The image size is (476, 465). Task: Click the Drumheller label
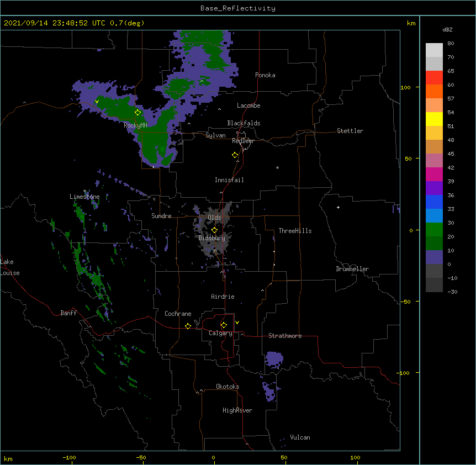tap(352, 269)
